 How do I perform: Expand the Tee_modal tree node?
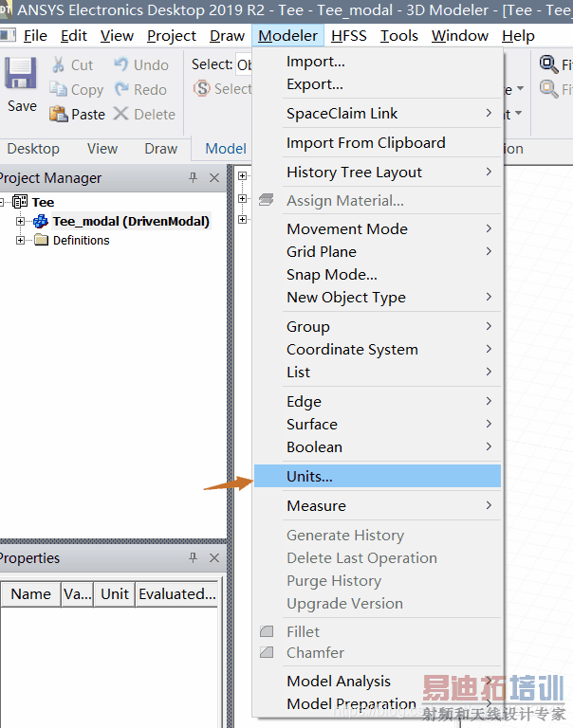pos(20,222)
